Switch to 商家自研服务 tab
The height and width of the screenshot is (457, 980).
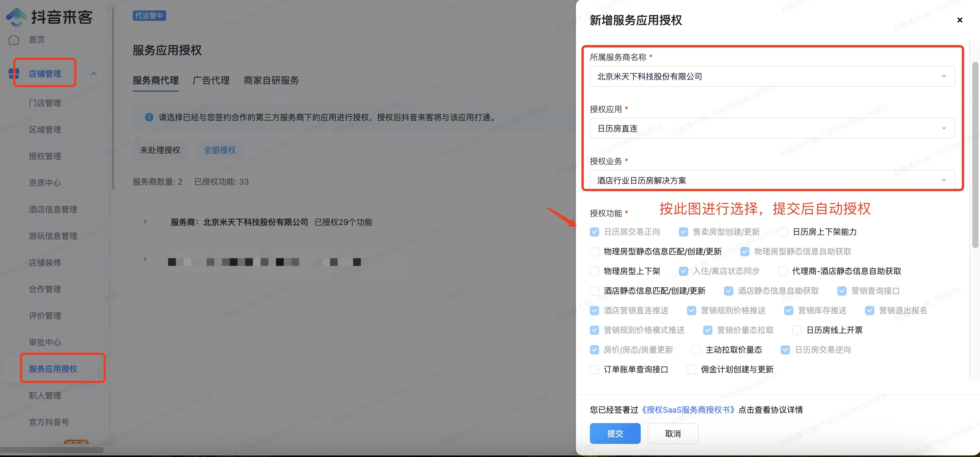(271, 80)
